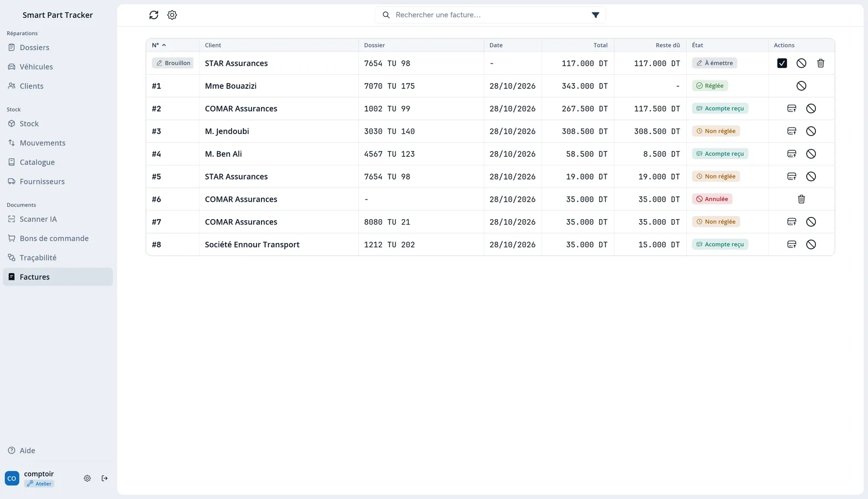Image resolution: width=868 pixels, height=499 pixels.
Task: Open the Stock page
Action: tap(58, 124)
